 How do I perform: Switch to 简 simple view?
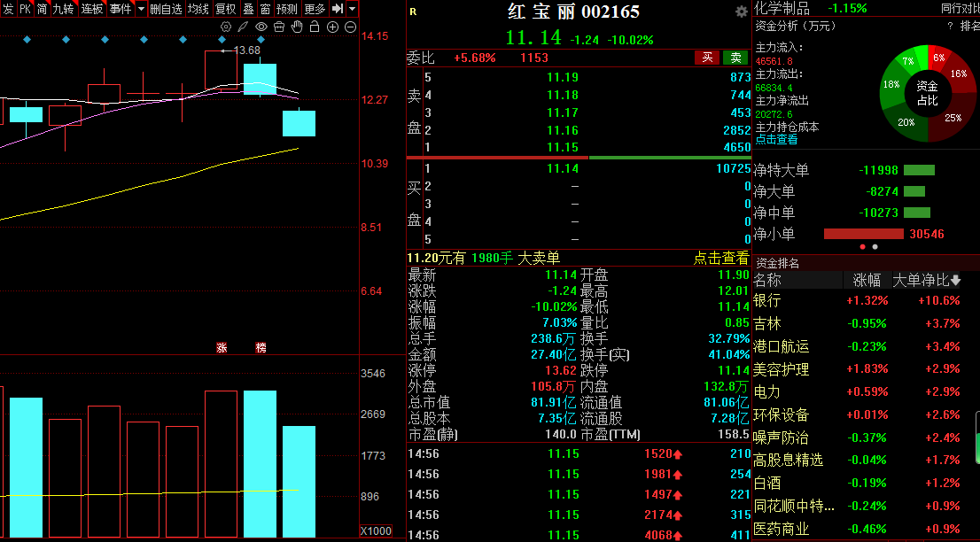42,9
